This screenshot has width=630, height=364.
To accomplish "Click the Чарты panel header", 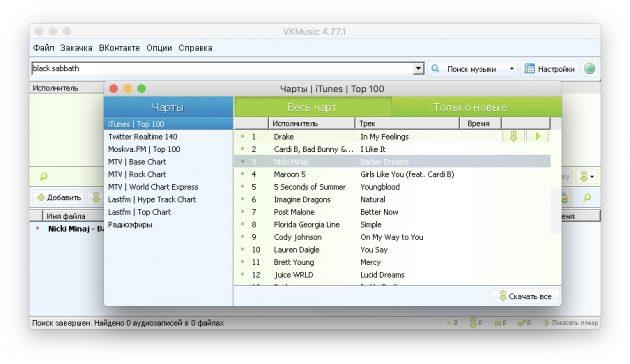I will pos(168,107).
